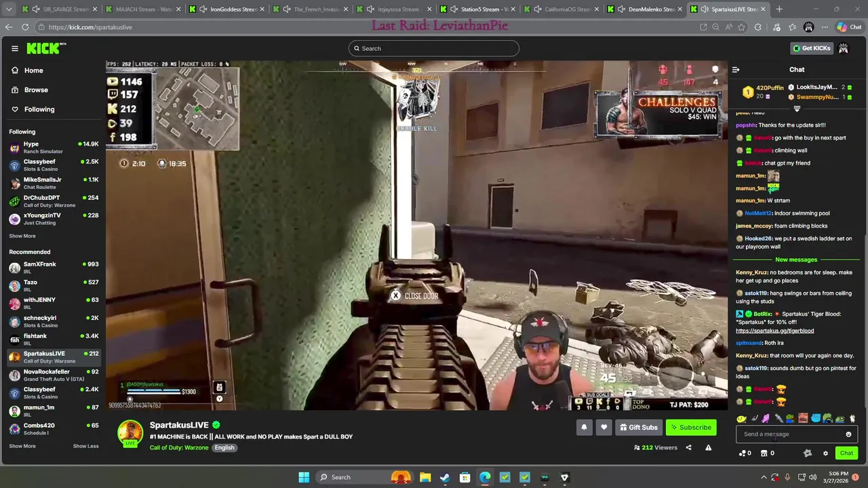This screenshot has height=488, width=868.
Task: Click the shop store icon in chat
Action: click(x=764, y=453)
